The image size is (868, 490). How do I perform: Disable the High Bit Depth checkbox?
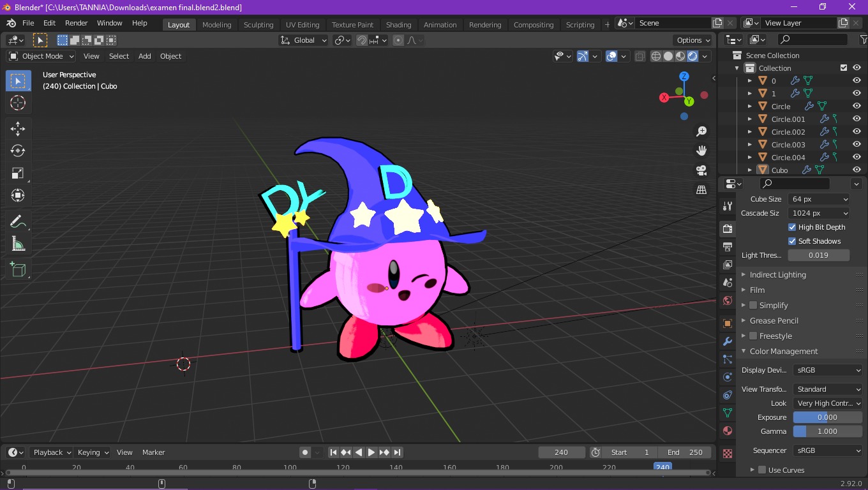click(x=792, y=227)
